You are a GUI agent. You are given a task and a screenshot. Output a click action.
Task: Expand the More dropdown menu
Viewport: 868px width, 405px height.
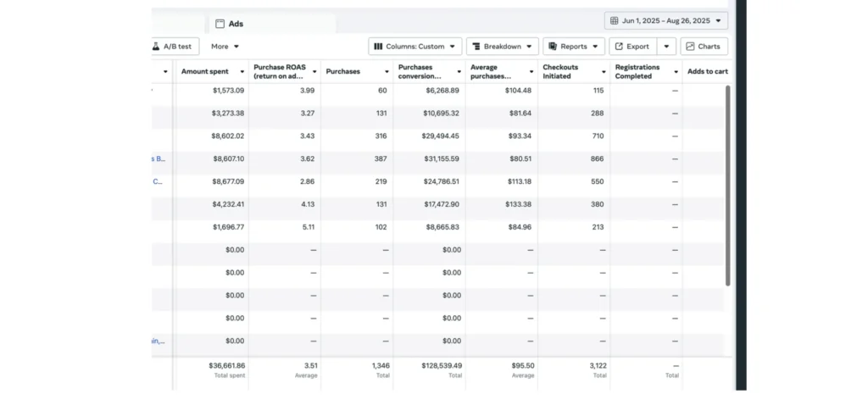coord(236,47)
